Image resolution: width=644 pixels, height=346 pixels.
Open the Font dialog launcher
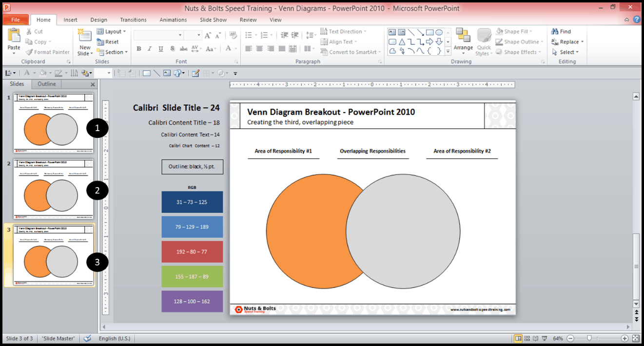(x=236, y=62)
